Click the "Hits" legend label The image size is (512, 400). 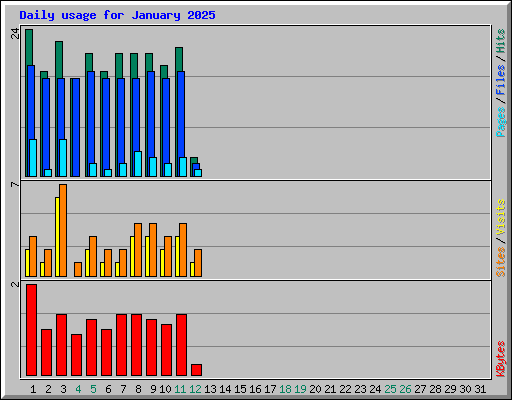coord(501,41)
